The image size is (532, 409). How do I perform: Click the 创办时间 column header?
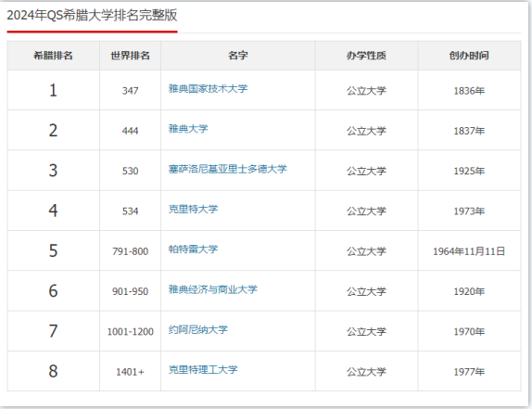click(x=469, y=56)
